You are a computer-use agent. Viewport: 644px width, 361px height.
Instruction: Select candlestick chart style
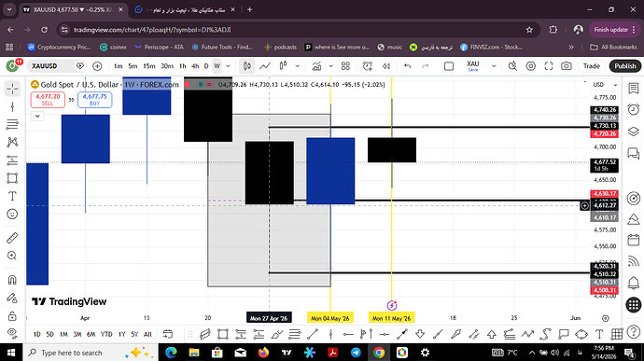point(246,65)
